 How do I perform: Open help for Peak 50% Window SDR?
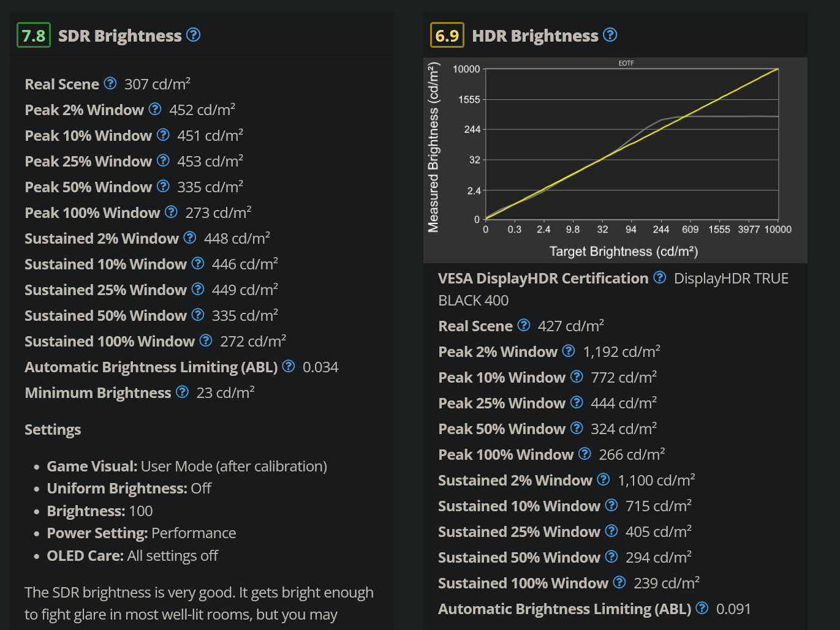(163, 186)
